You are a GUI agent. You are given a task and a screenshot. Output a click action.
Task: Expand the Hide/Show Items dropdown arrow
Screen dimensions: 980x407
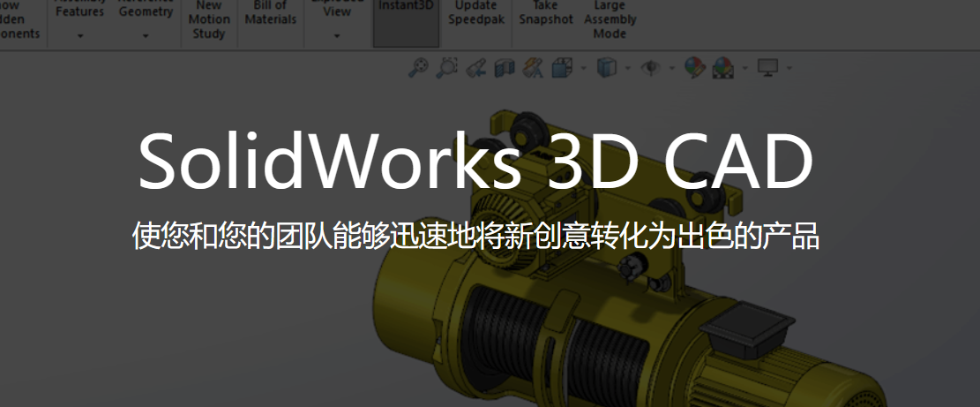[x=672, y=67]
